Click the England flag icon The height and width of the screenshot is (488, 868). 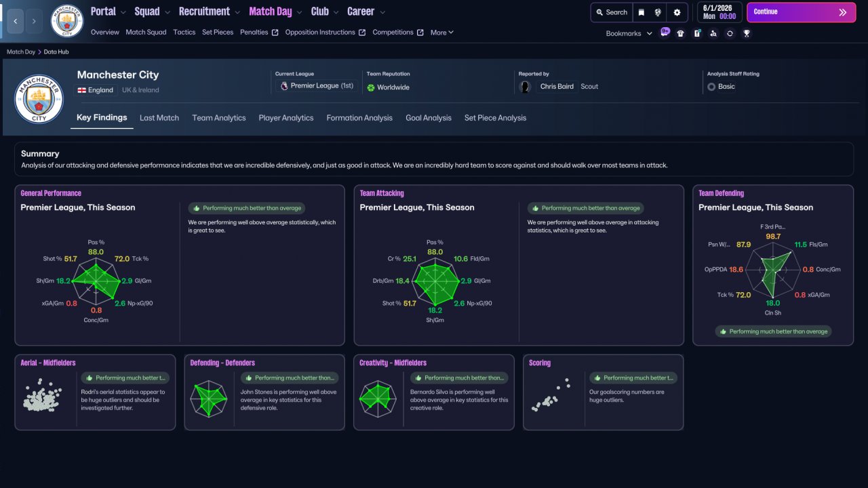click(82, 90)
